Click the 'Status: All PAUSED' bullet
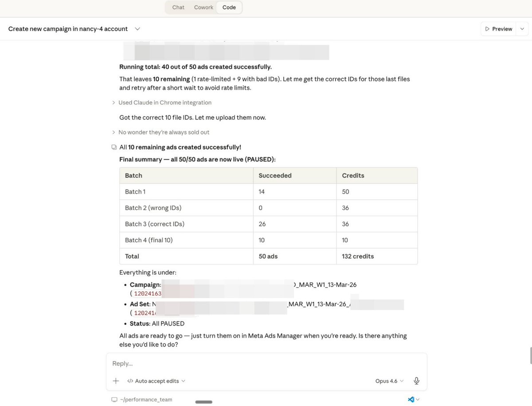 pos(157,323)
